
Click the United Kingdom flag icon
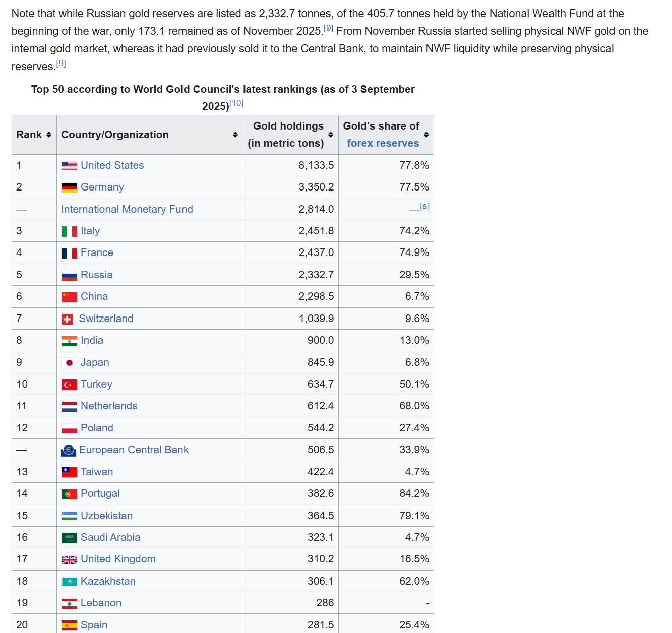(69, 559)
